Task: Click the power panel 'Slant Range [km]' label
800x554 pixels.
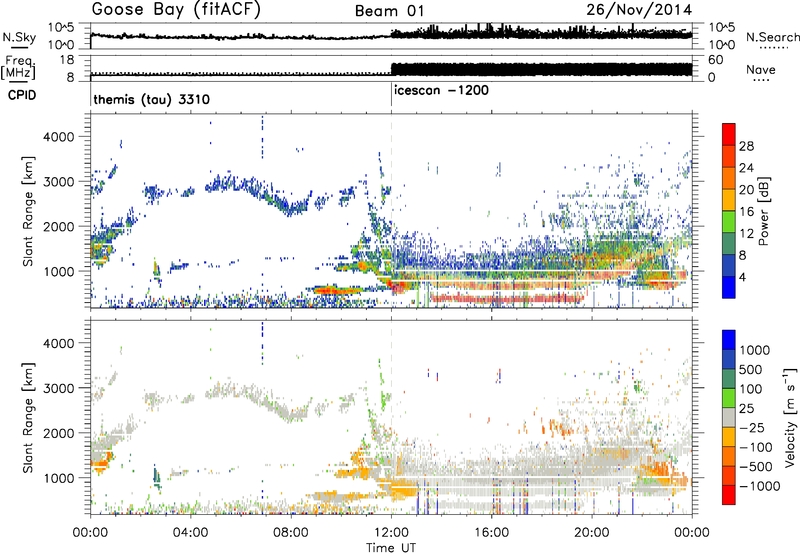Action: pos(28,211)
